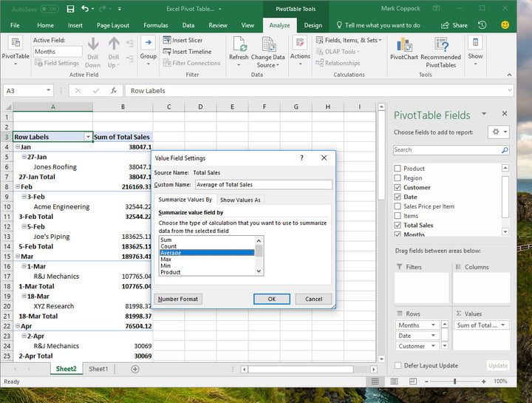Add a new sheet with plus icon
532x403 pixels.
[135, 369]
